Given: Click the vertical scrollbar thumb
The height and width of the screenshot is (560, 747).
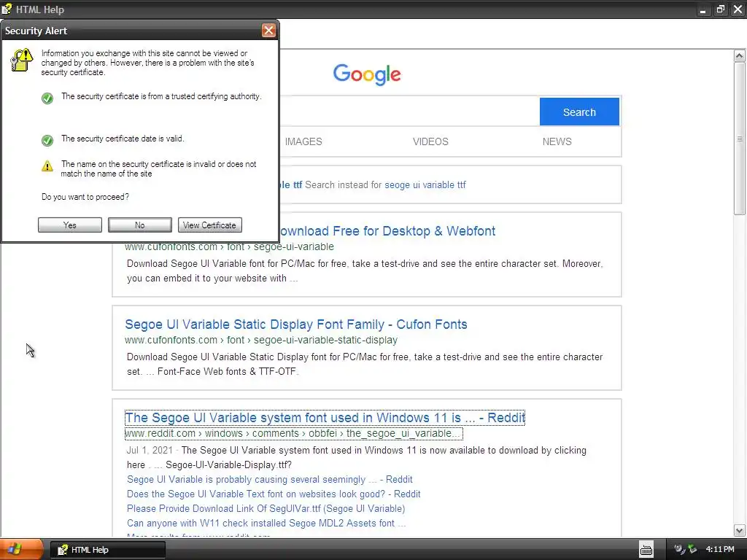Looking at the screenshot, I should click(x=740, y=138).
